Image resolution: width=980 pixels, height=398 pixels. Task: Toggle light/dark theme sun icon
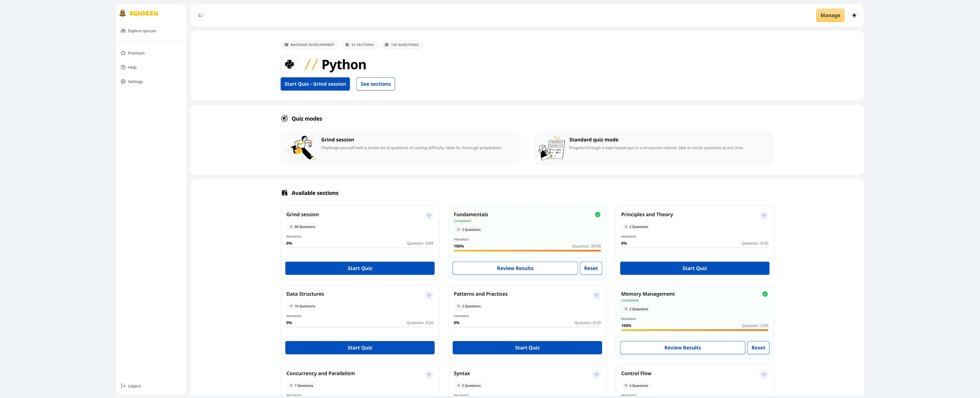click(x=854, y=15)
